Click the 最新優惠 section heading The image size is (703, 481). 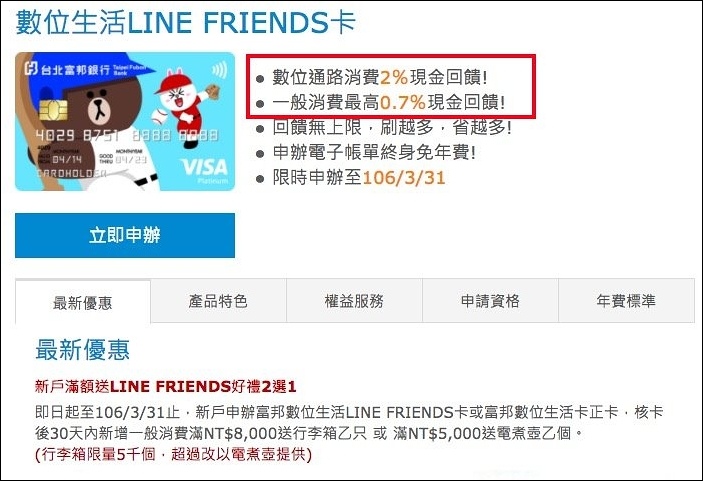(82, 350)
